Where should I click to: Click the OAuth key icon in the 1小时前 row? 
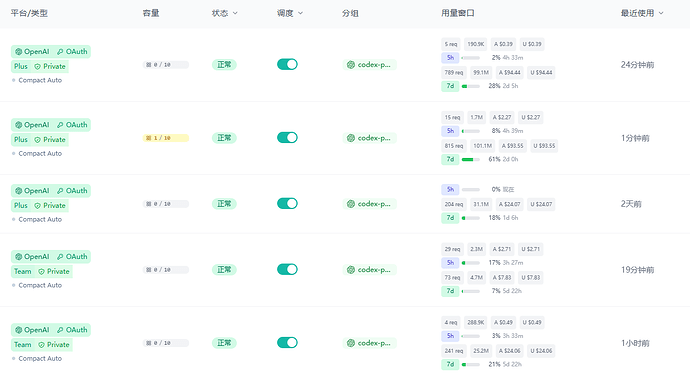tap(60, 330)
